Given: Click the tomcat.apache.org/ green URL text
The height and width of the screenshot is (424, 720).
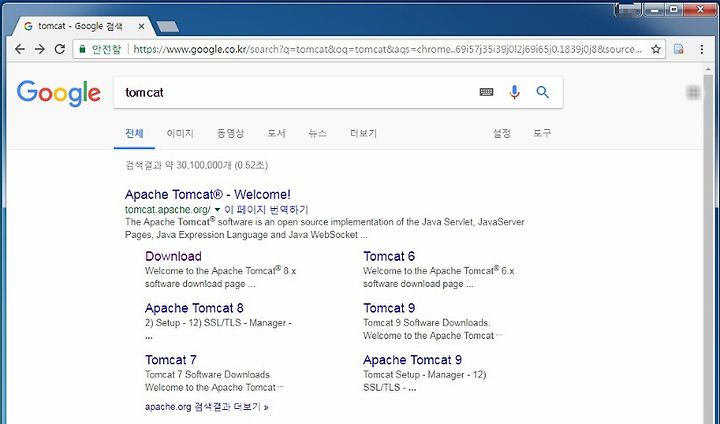Looking at the screenshot, I should (168, 210).
